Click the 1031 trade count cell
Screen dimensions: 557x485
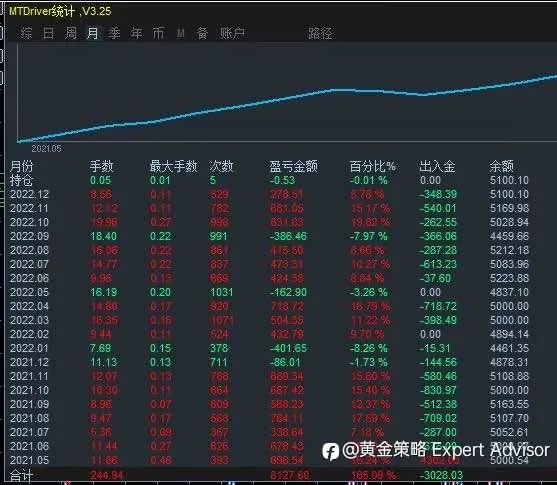point(221,292)
